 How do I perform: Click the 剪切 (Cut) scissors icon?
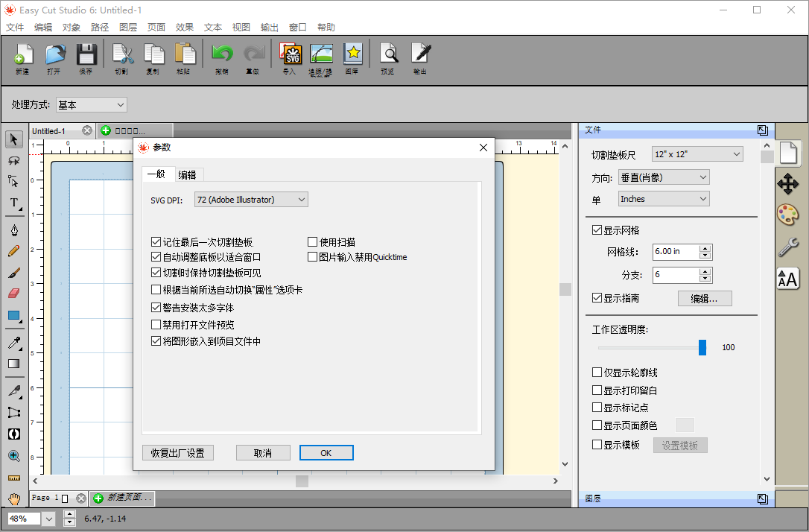(x=122, y=54)
